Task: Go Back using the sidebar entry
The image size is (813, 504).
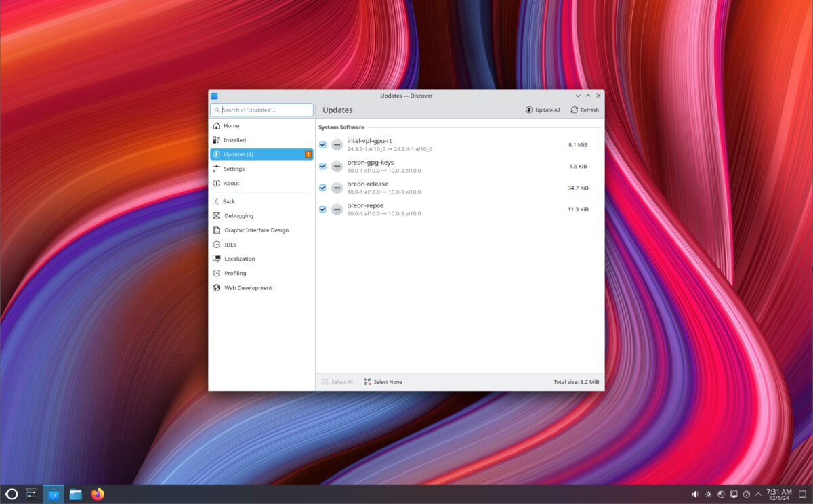Action: click(228, 201)
